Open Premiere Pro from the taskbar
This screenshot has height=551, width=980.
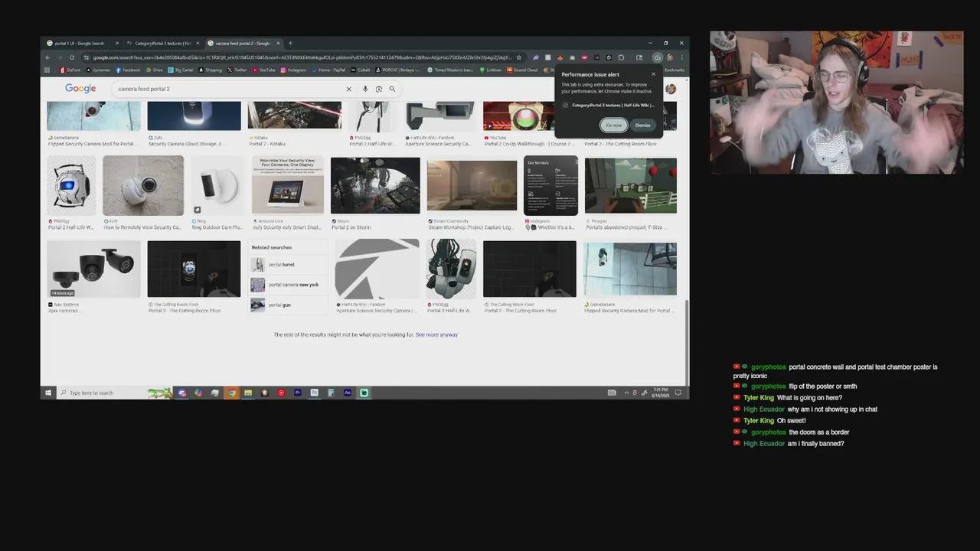tap(297, 393)
